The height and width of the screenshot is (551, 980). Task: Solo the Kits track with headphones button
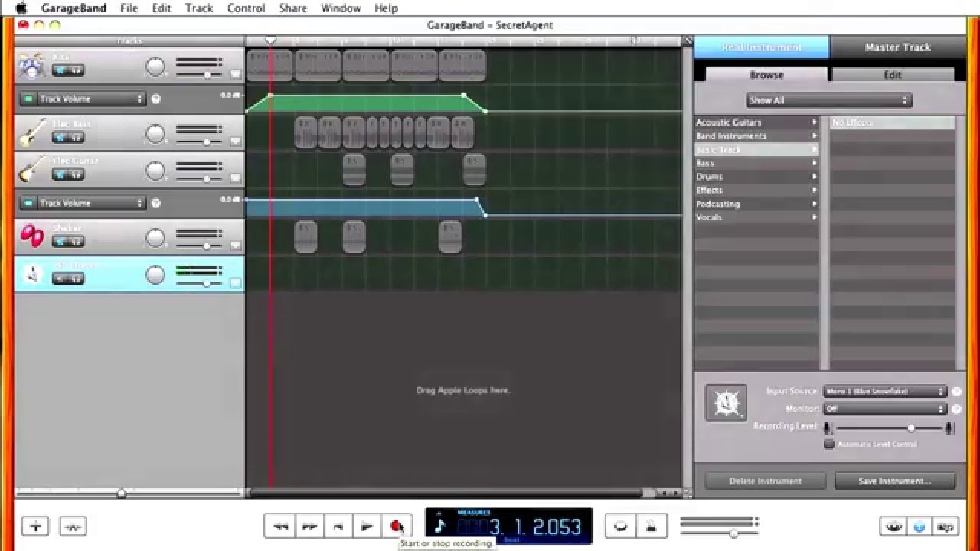click(x=76, y=70)
